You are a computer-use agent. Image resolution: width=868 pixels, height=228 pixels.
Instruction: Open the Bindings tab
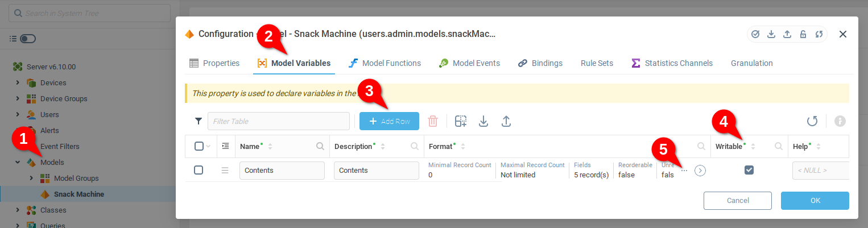[540, 63]
